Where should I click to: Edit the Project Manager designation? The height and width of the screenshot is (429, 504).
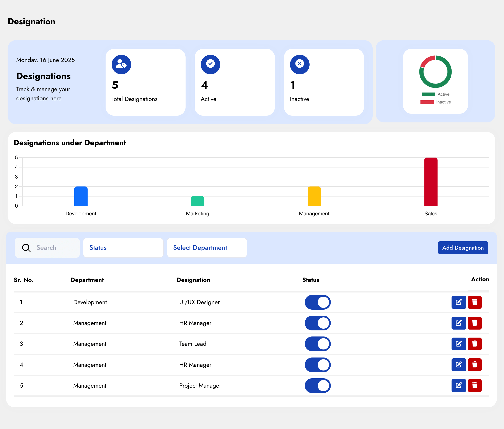coord(458,385)
